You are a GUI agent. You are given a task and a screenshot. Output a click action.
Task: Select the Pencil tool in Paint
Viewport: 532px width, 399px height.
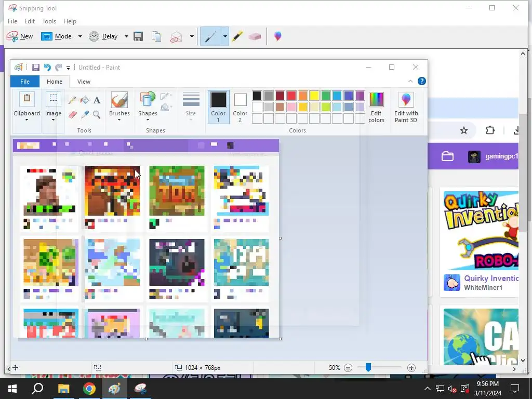[x=72, y=100]
